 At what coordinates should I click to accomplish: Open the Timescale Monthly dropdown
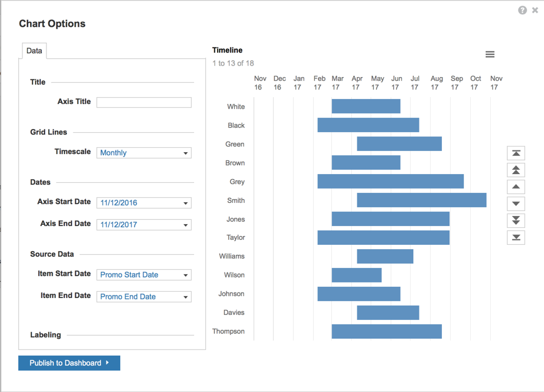pos(144,153)
